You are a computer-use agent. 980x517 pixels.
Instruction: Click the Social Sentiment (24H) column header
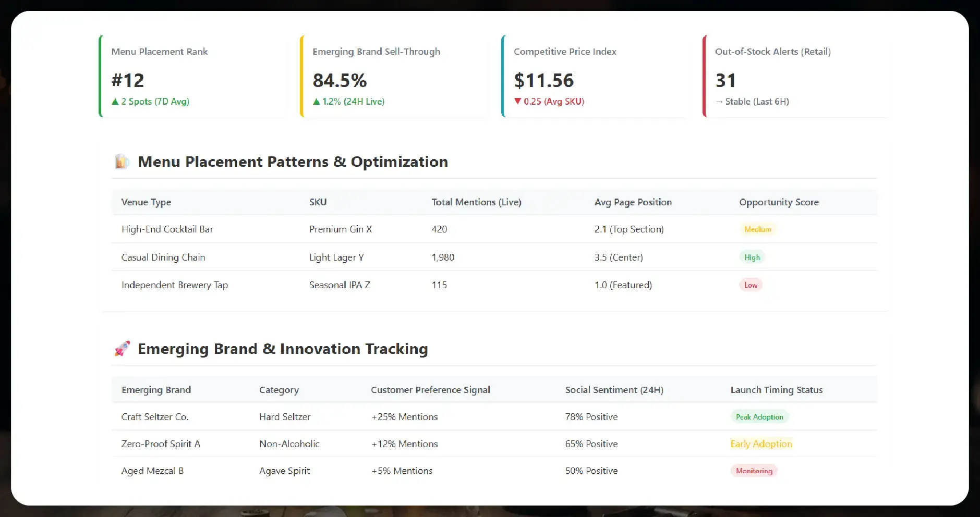coord(614,390)
